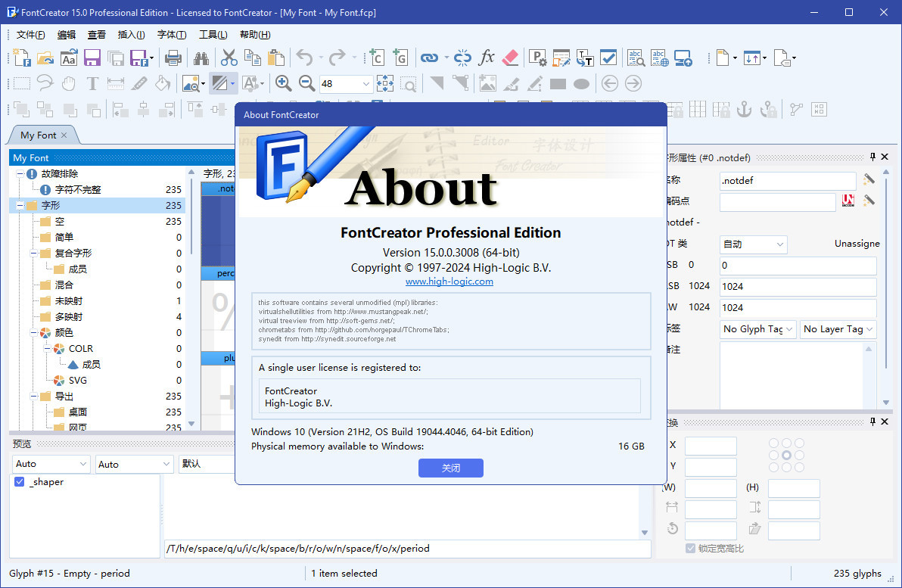The height and width of the screenshot is (588, 902).
Task: Switch to the My Font tab
Action: pyautogui.click(x=38, y=135)
